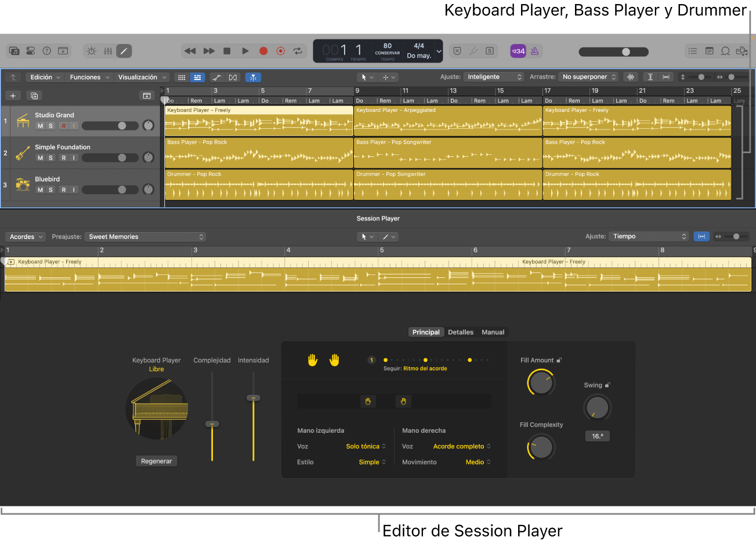The width and height of the screenshot is (756, 543).
Task: Start playback with the Play button
Action: [245, 51]
